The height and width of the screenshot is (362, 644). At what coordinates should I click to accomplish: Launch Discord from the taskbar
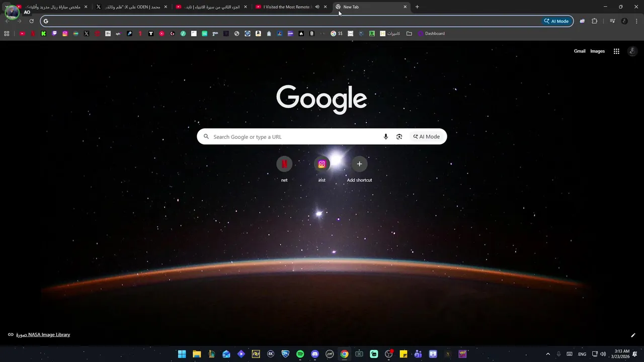click(315, 354)
